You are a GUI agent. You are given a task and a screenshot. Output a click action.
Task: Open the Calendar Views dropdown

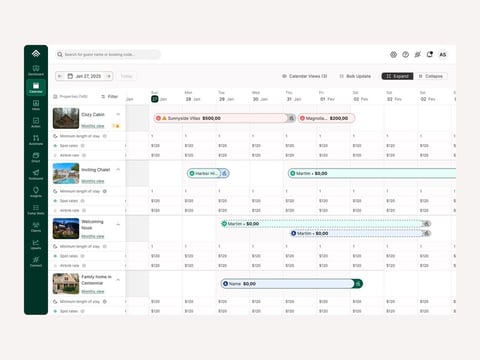pyautogui.click(x=305, y=76)
